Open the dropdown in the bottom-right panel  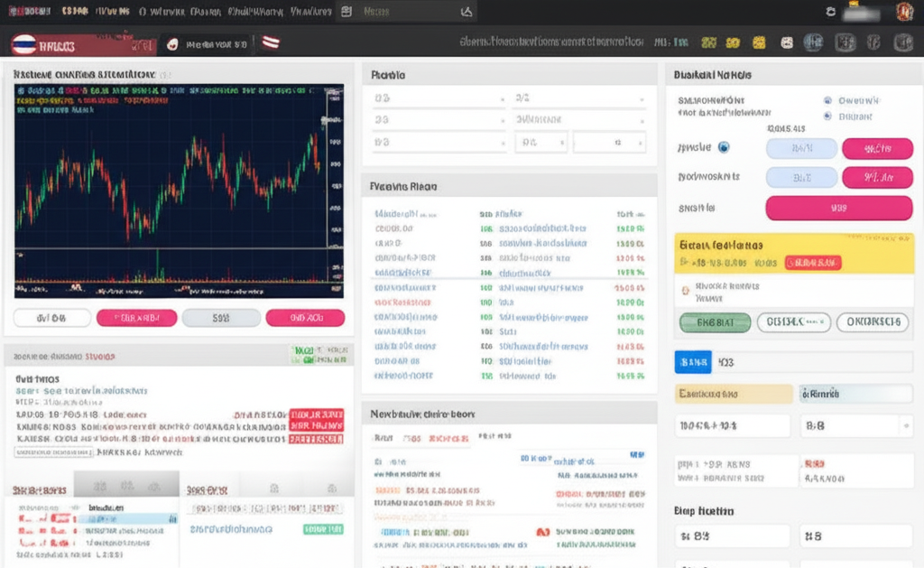click(906, 425)
